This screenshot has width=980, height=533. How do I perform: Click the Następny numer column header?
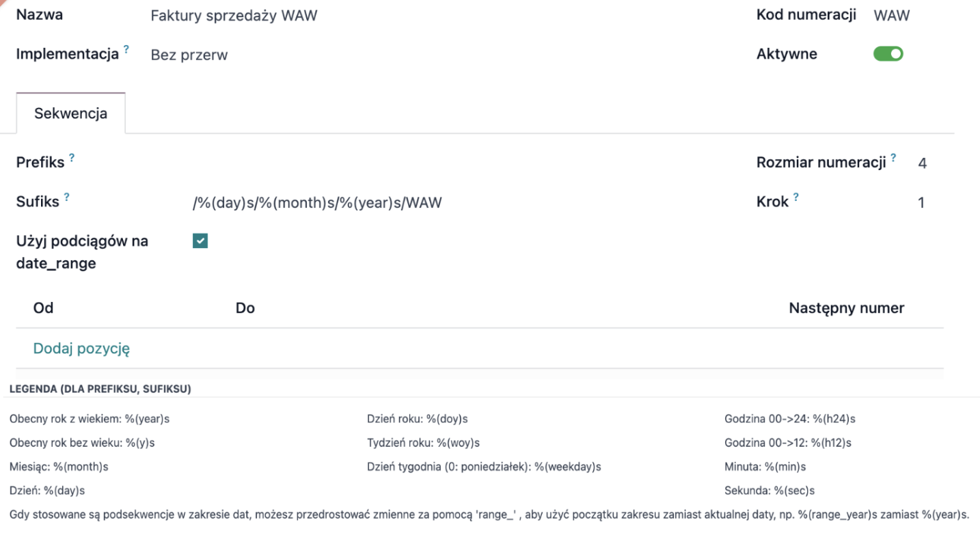[846, 308]
